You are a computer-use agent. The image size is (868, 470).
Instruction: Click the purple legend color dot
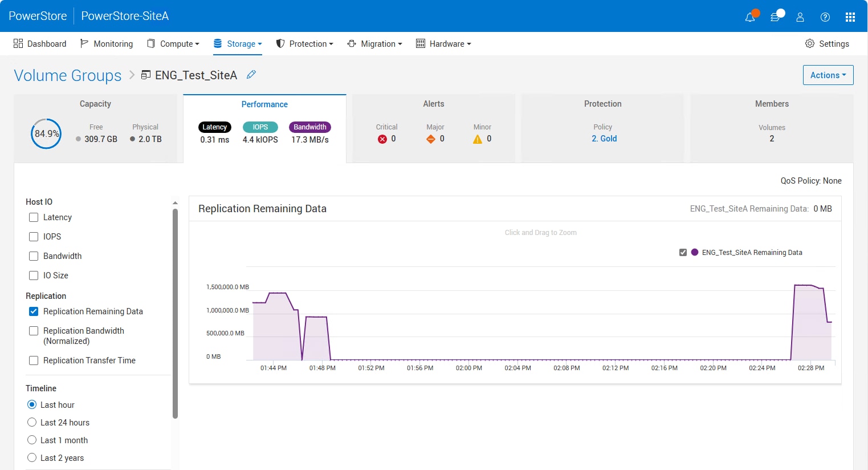click(x=695, y=252)
